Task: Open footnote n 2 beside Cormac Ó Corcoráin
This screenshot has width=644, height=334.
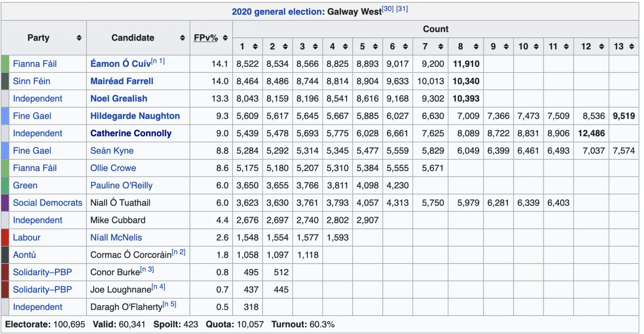Action: (178, 252)
